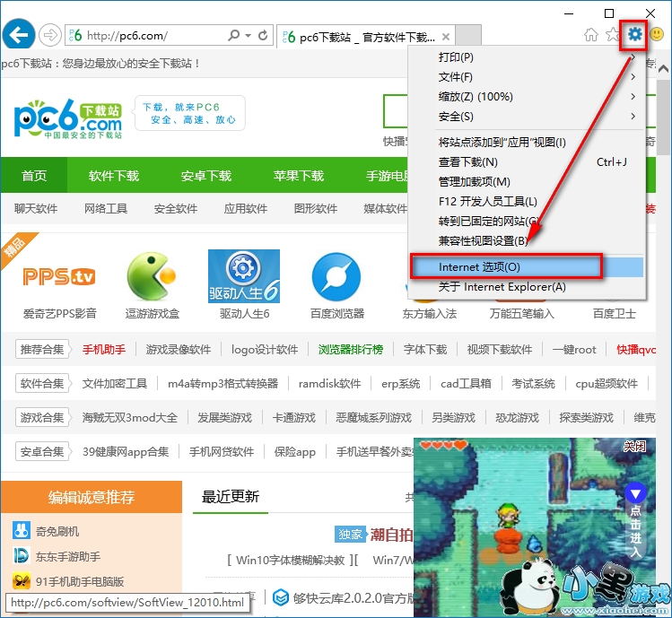Open the 安全软件 category link
The width and height of the screenshot is (672, 618).
click(176, 209)
